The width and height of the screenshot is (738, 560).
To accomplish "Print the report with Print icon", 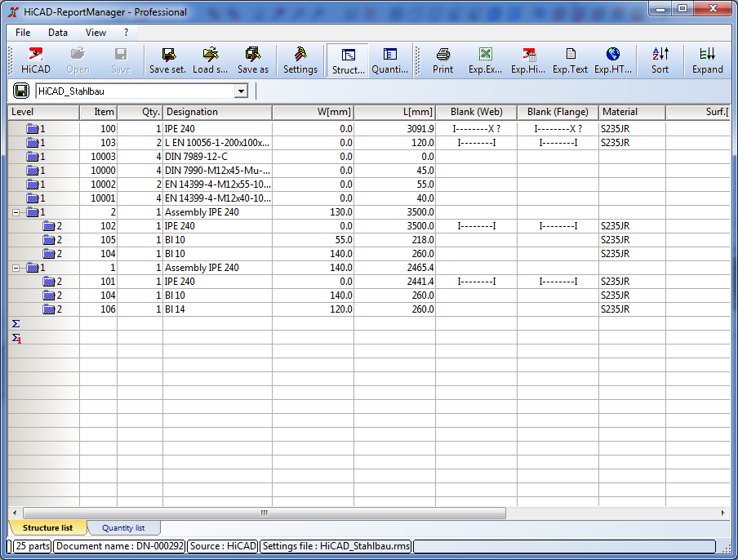I will click(442, 60).
